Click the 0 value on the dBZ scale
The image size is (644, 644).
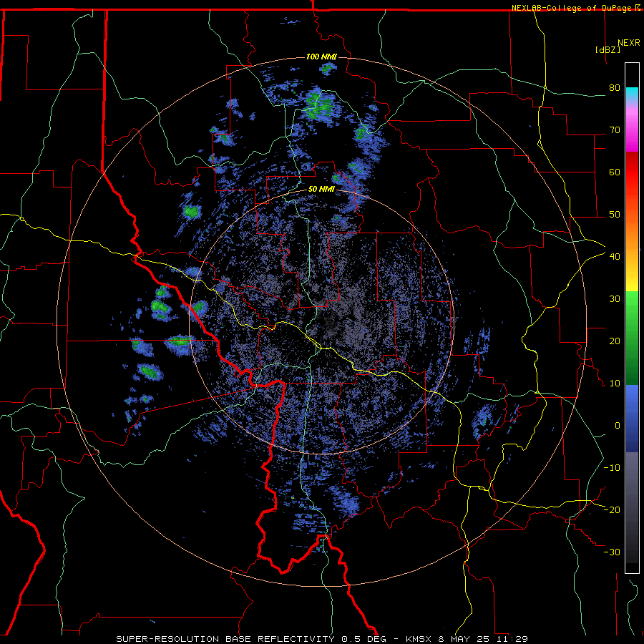pyautogui.click(x=618, y=426)
